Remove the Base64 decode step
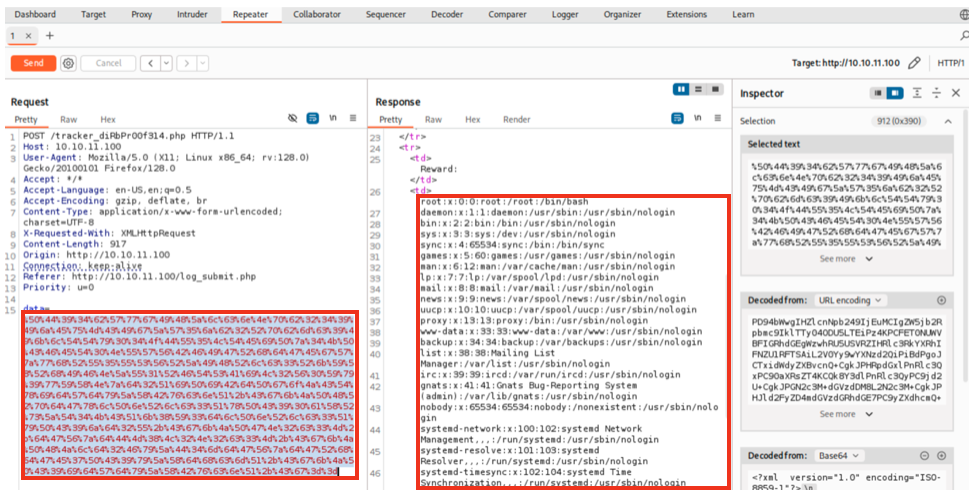This screenshot has height=501, width=978. [925, 455]
